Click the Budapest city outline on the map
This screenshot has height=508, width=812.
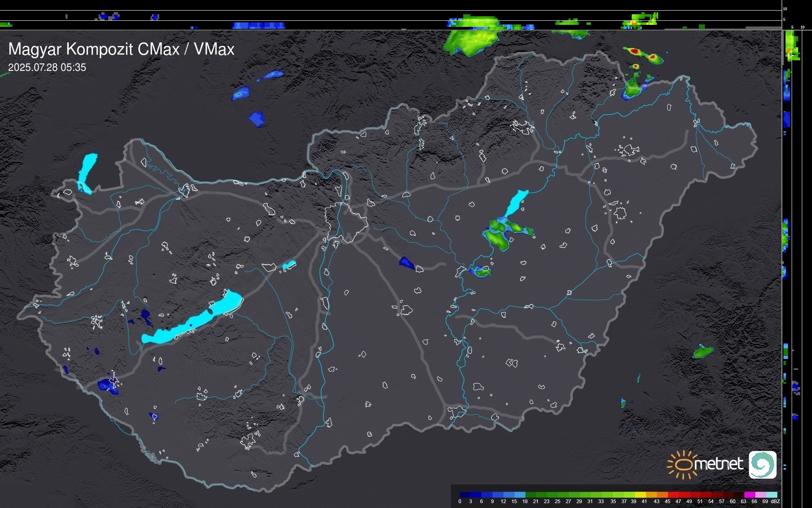pos(346,222)
